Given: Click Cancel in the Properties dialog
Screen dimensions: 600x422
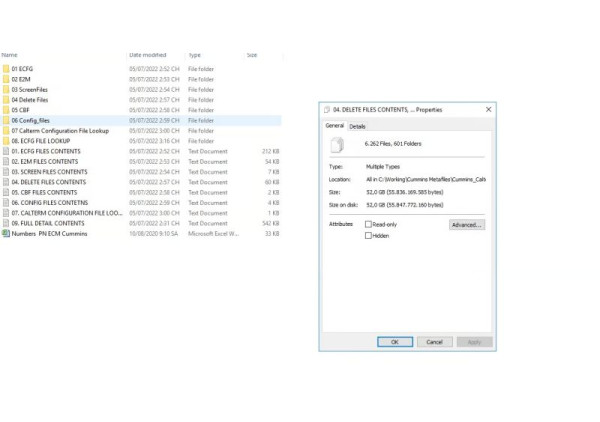Looking at the screenshot, I should tap(434, 341).
